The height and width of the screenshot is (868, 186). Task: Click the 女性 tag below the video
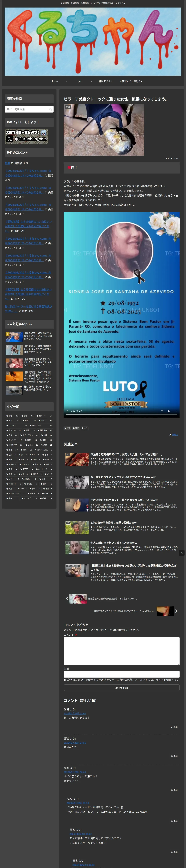(x=85, y=428)
